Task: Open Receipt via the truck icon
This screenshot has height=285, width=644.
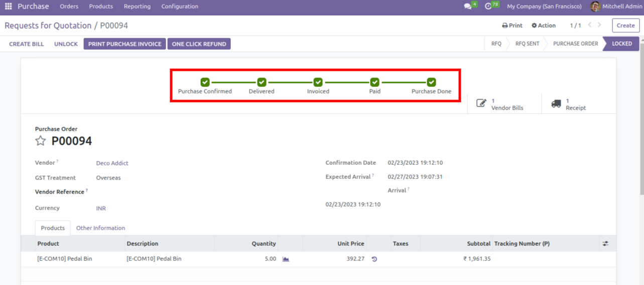Action: click(x=556, y=104)
